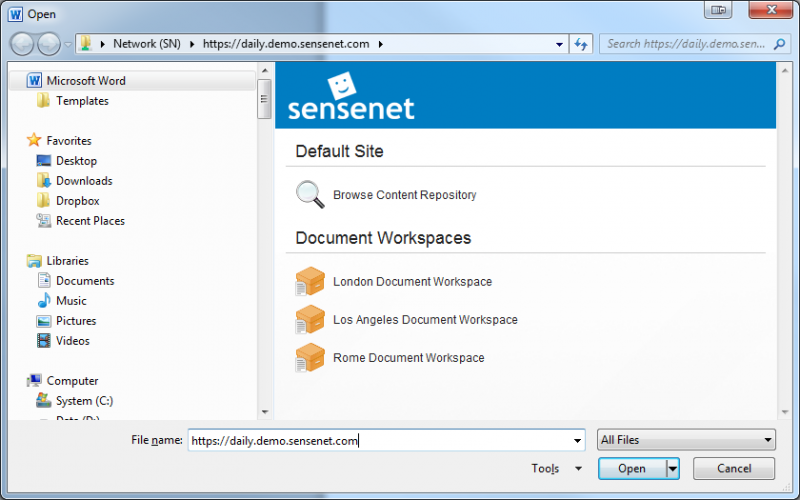Screen dimensions: 800x500
Task: Select https://daily.demo.sensenet.com breadcrumb
Action: pyautogui.click(x=286, y=44)
